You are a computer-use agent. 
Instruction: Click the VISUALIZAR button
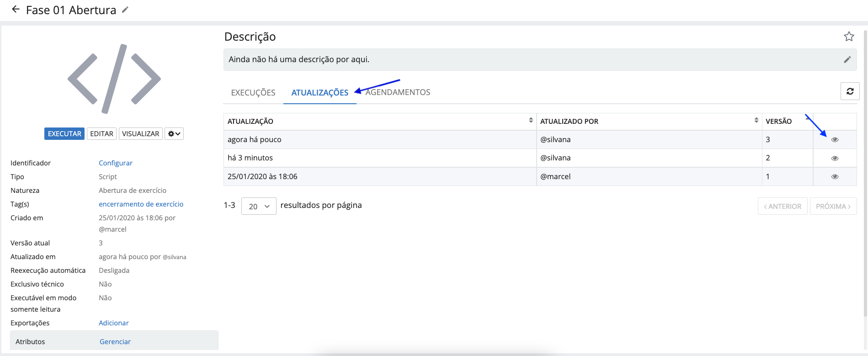coord(141,134)
